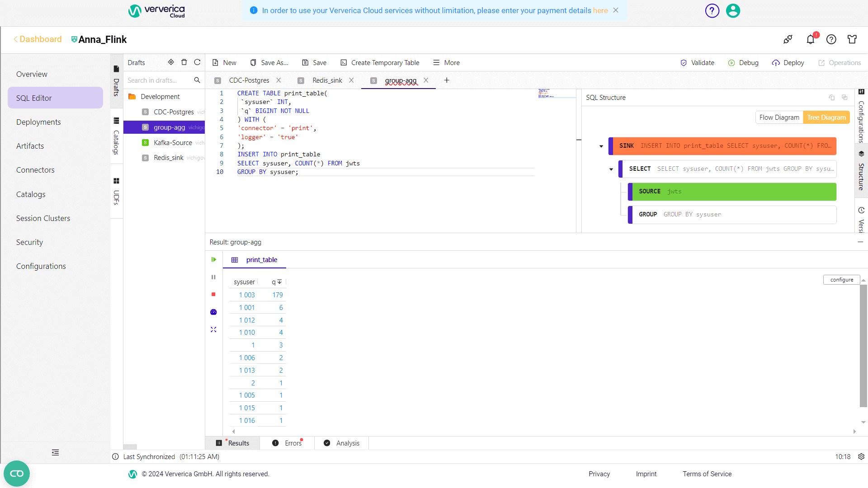Open the Configurations right side tab
Viewport: 868px width, 488px height.
click(861, 117)
